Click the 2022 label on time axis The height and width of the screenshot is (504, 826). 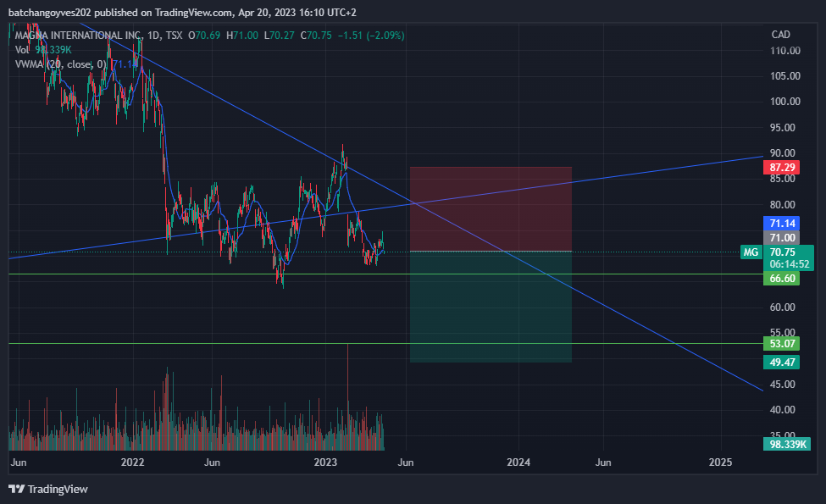click(132, 462)
